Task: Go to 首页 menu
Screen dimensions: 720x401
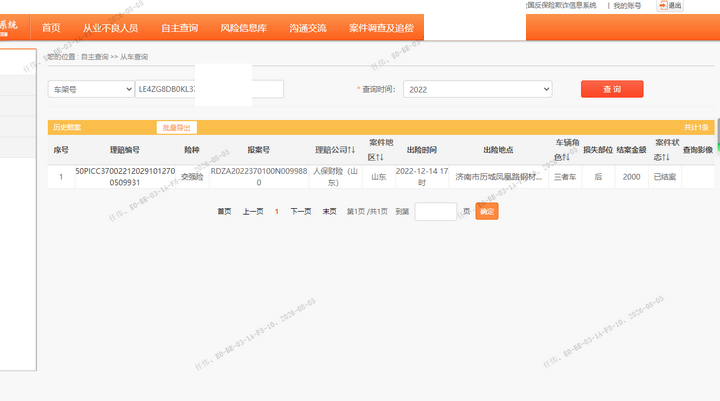Action: pyautogui.click(x=51, y=28)
